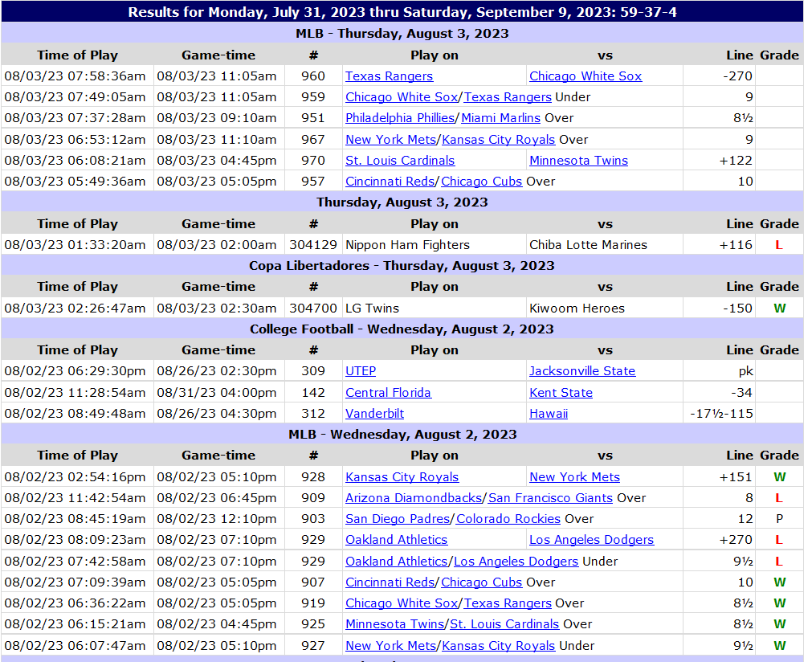Open the San Francisco Giants link
The width and height of the screenshot is (812, 662).
pos(550,498)
